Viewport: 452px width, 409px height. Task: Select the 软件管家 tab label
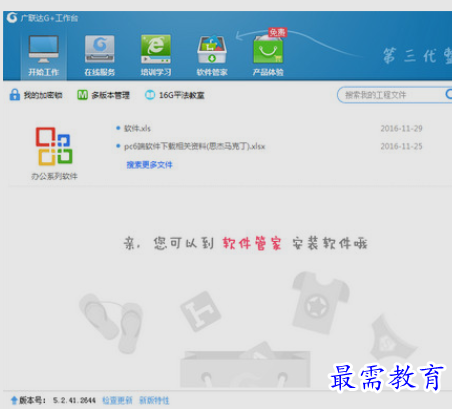pyautogui.click(x=212, y=72)
